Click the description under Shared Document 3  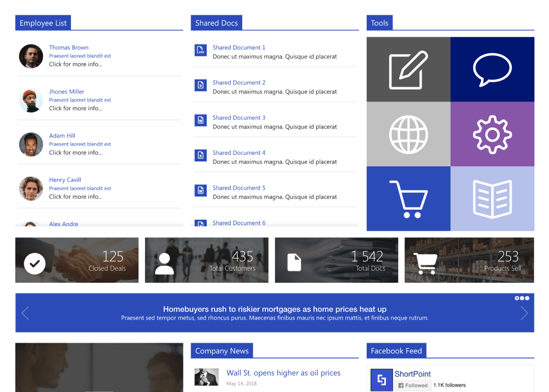[275, 127]
